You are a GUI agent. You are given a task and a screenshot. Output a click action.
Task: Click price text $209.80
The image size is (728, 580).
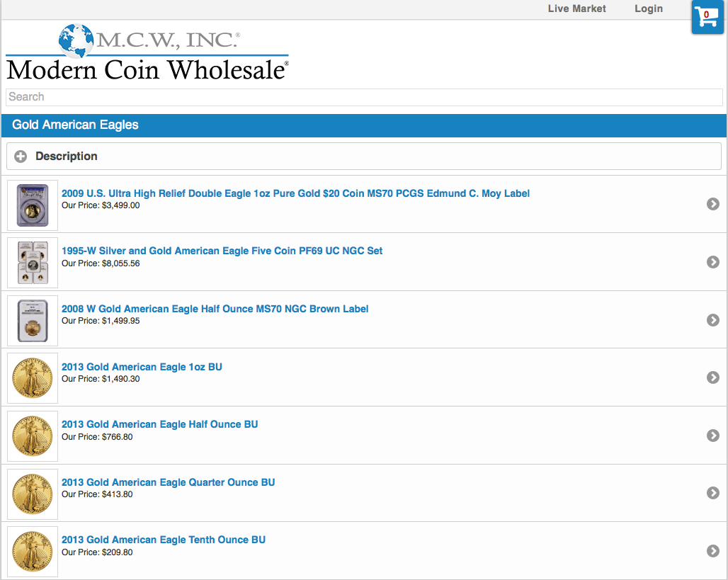[x=118, y=552]
